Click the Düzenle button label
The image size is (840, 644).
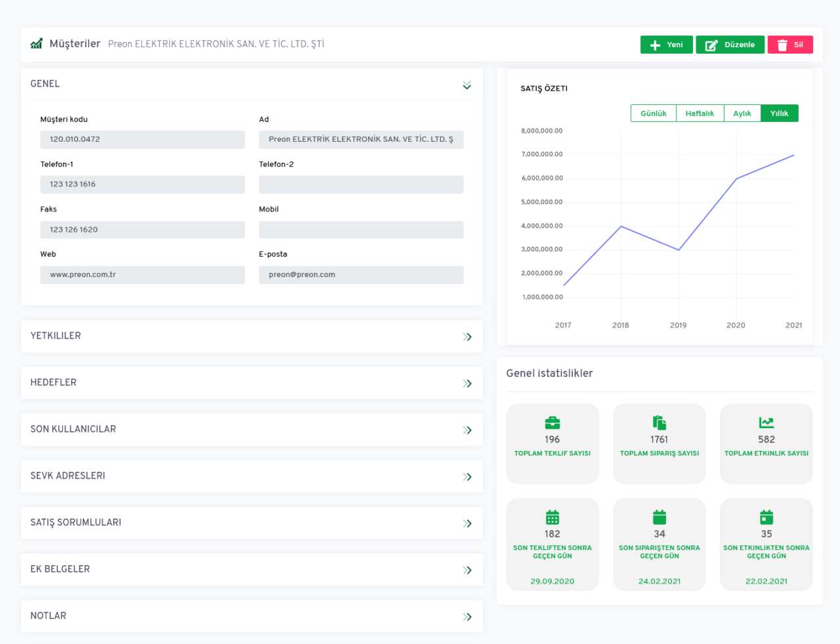tap(740, 45)
